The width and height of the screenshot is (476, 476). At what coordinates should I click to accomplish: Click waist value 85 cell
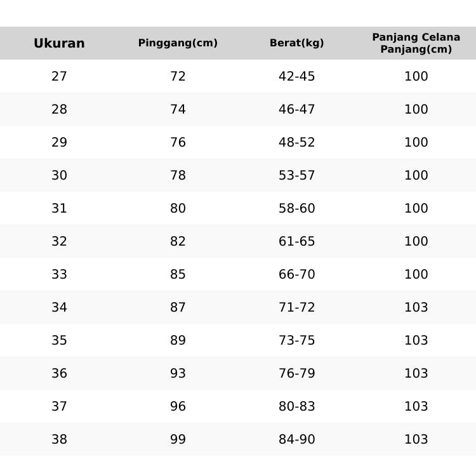[x=178, y=274]
